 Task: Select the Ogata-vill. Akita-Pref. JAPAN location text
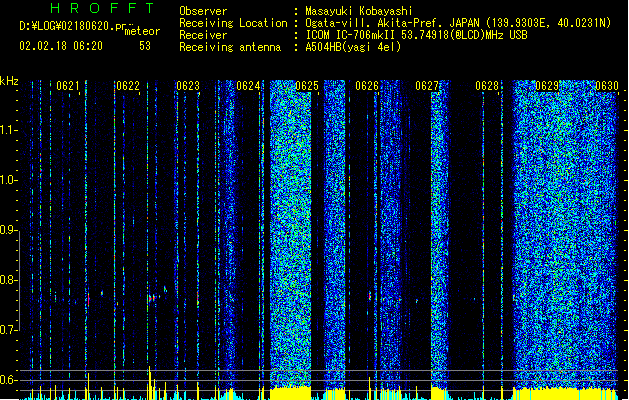click(458, 23)
